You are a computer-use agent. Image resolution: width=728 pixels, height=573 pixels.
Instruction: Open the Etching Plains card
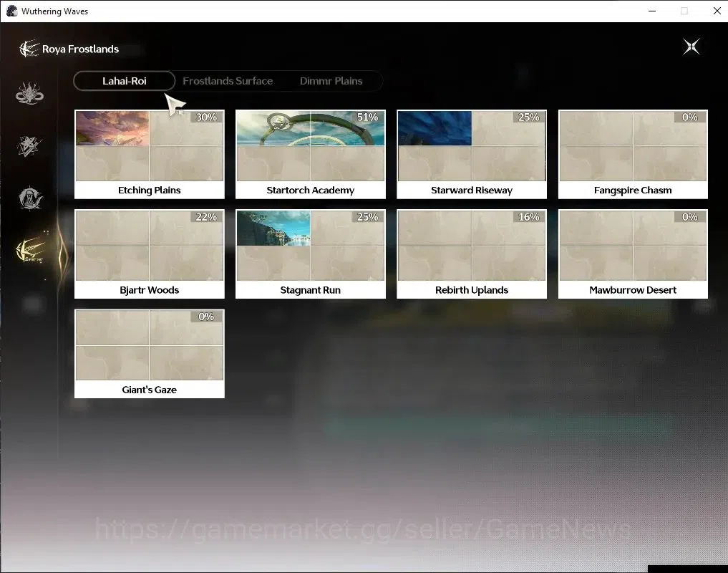click(150, 154)
